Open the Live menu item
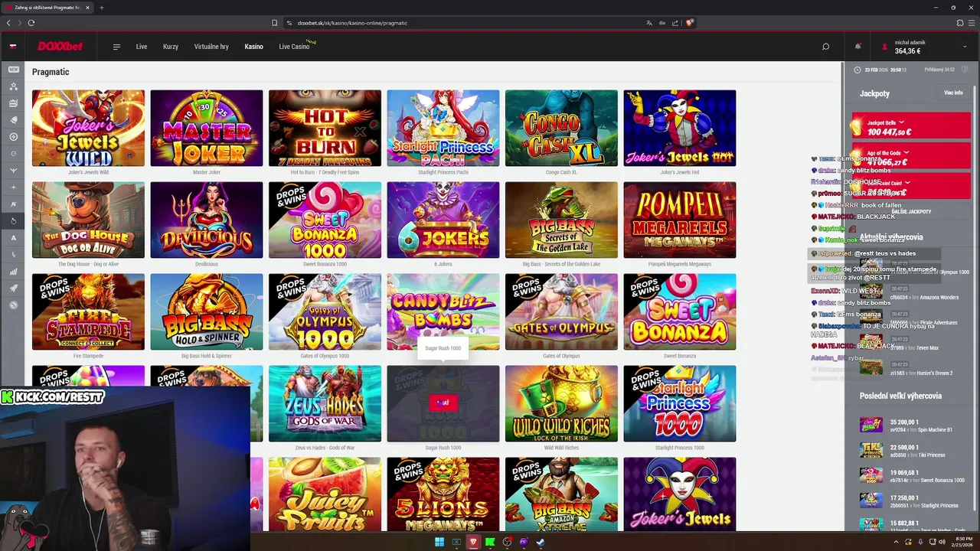 click(142, 47)
